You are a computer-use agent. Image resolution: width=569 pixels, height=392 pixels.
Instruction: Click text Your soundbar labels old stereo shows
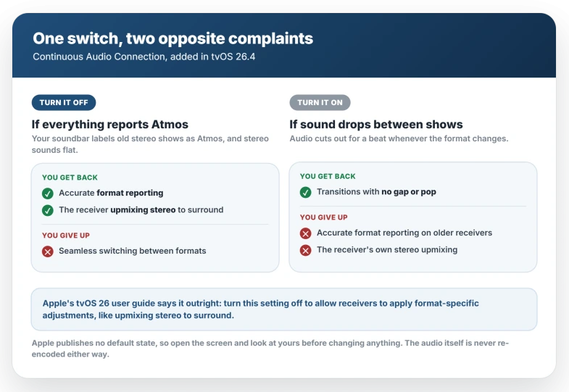coord(150,144)
